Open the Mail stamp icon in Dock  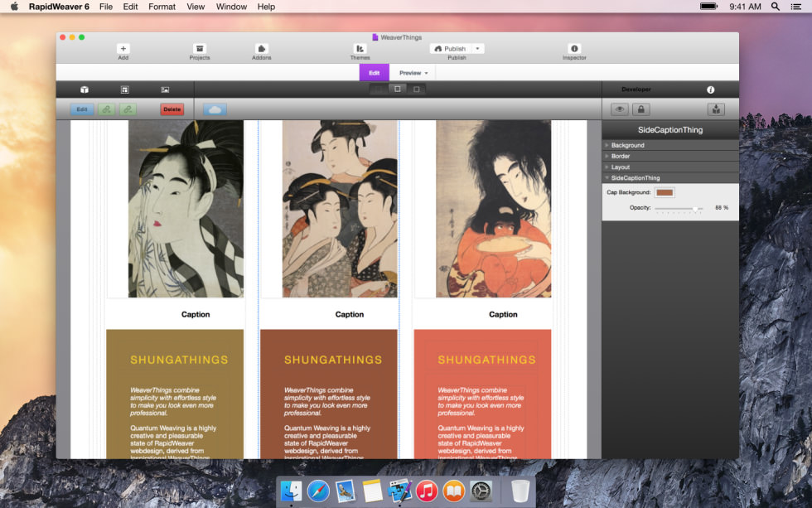(345, 491)
